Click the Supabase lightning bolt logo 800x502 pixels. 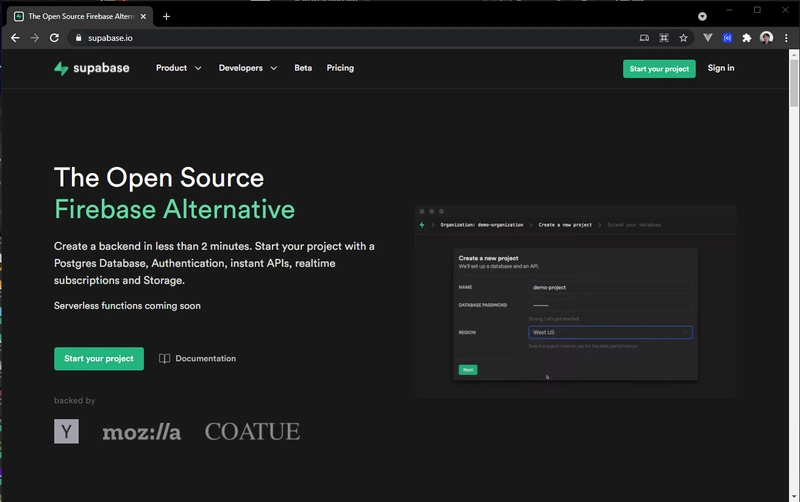coord(61,68)
